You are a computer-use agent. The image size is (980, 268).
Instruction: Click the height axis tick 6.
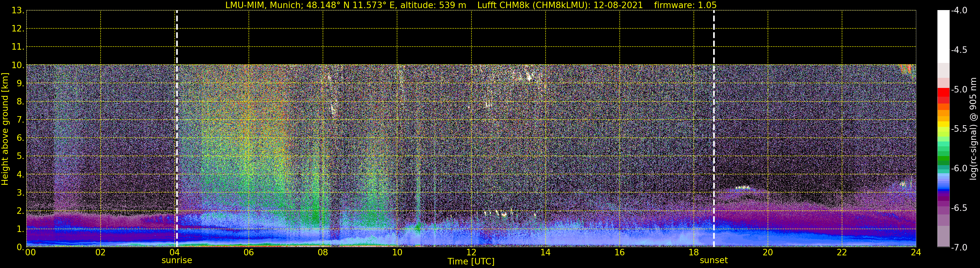coord(20,138)
